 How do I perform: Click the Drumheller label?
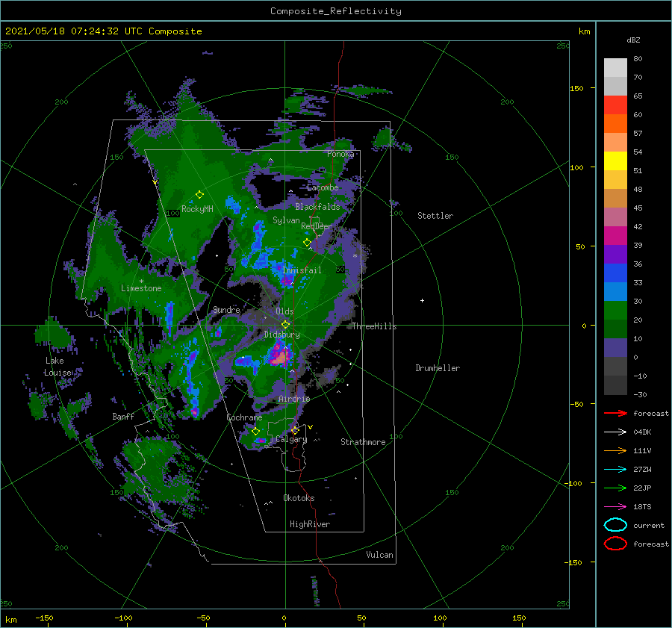438,368
